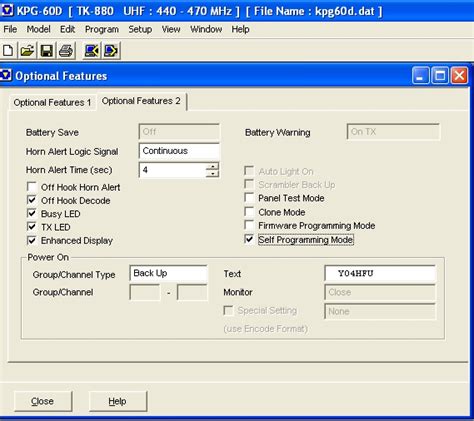Uncheck the Off Hook Decode checkbox
The image size is (474, 421).
(32, 200)
